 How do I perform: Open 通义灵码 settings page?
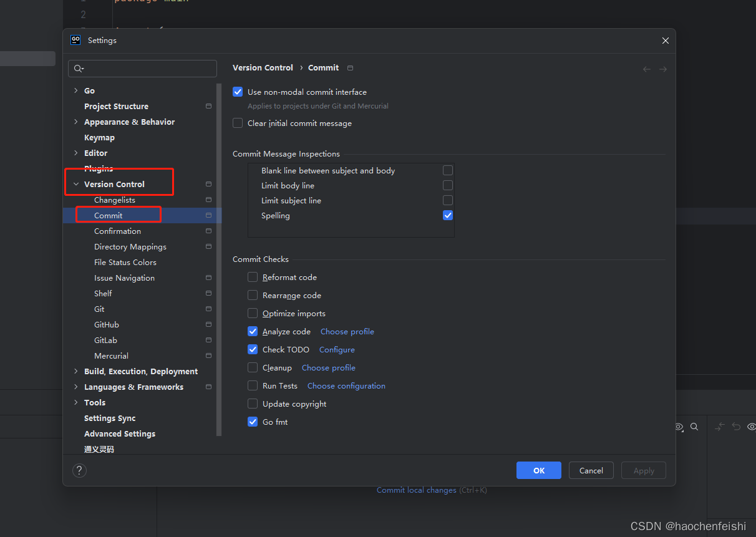(x=99, y=449)
